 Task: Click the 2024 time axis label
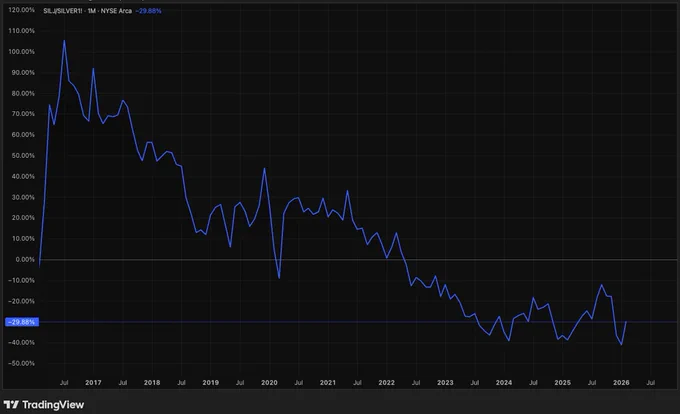click(504, 382)
